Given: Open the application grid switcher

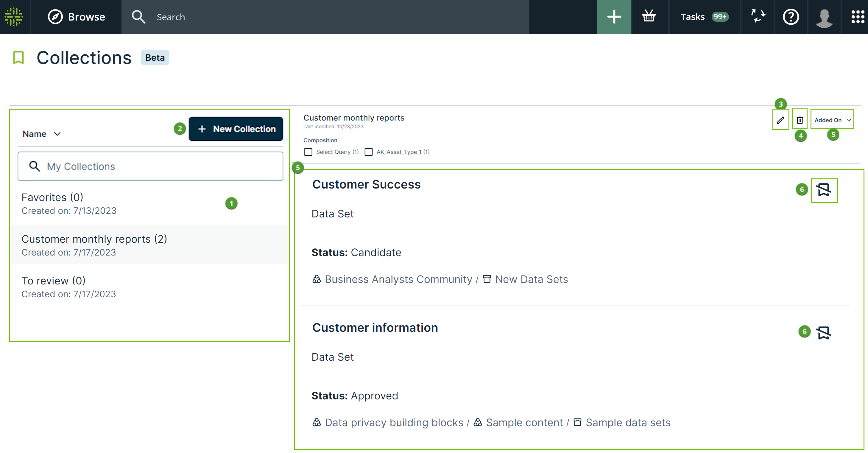Looking at the screenshot, I should (x=857, y=16).
